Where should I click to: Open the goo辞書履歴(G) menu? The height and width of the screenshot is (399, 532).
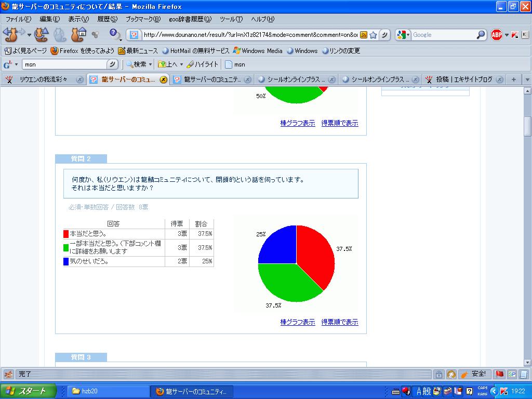click(190, 19)
